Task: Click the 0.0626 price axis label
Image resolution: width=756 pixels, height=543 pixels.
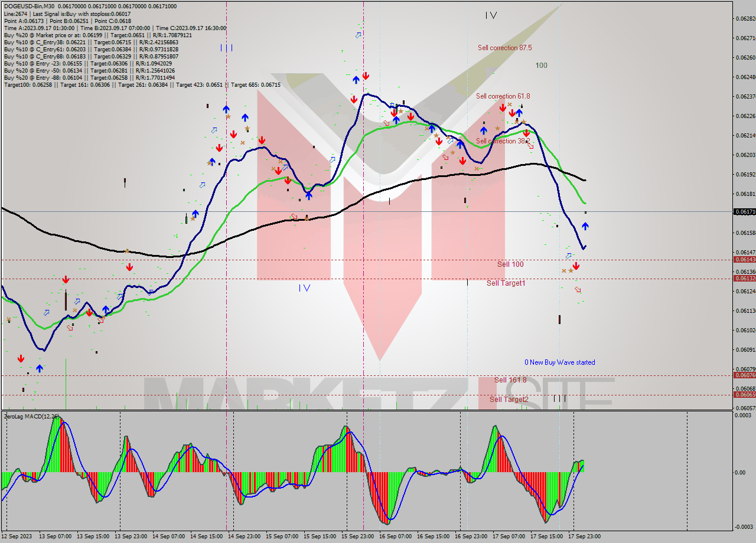Action: pos(745,58)
